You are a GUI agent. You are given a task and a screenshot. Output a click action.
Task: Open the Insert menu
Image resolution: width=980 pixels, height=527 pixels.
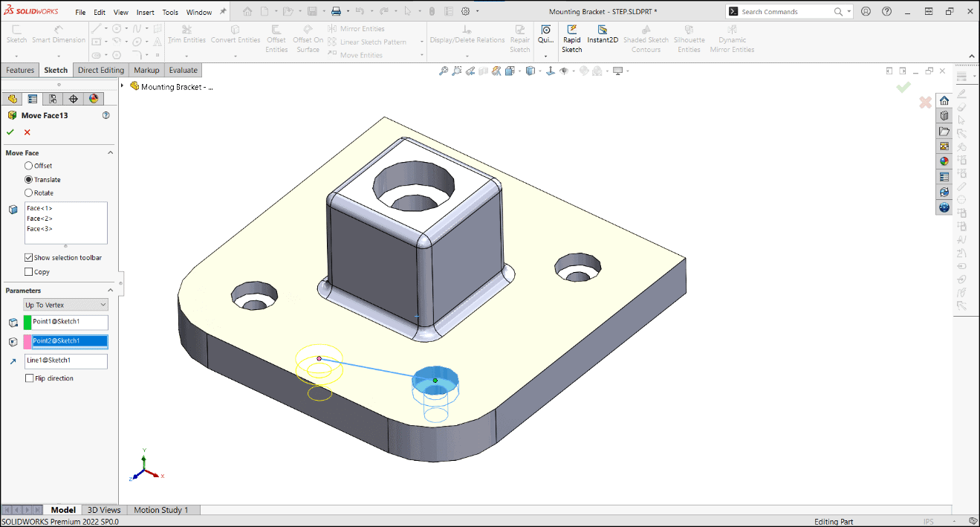146,12
